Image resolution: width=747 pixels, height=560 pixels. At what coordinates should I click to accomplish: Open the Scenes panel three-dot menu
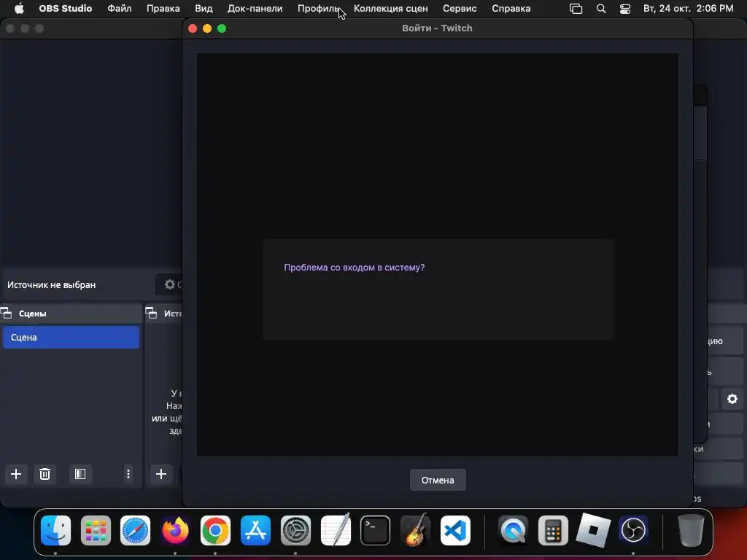(x=128, y=474)
